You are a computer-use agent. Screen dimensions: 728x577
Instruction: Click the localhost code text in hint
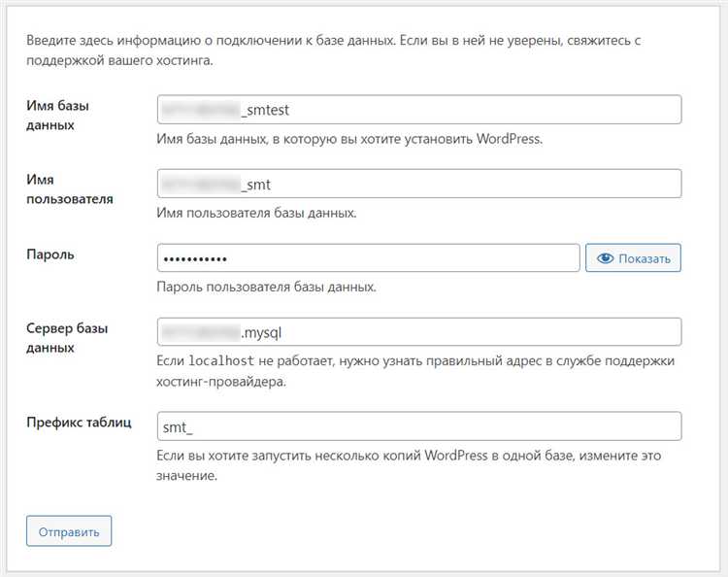pos(221,361)
